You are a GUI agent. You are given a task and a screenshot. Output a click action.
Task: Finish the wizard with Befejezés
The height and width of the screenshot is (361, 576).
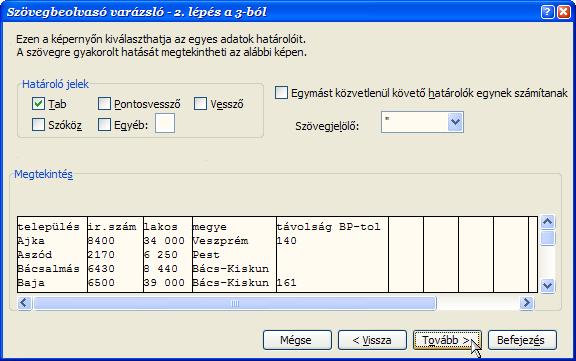[x=522, y=340]
